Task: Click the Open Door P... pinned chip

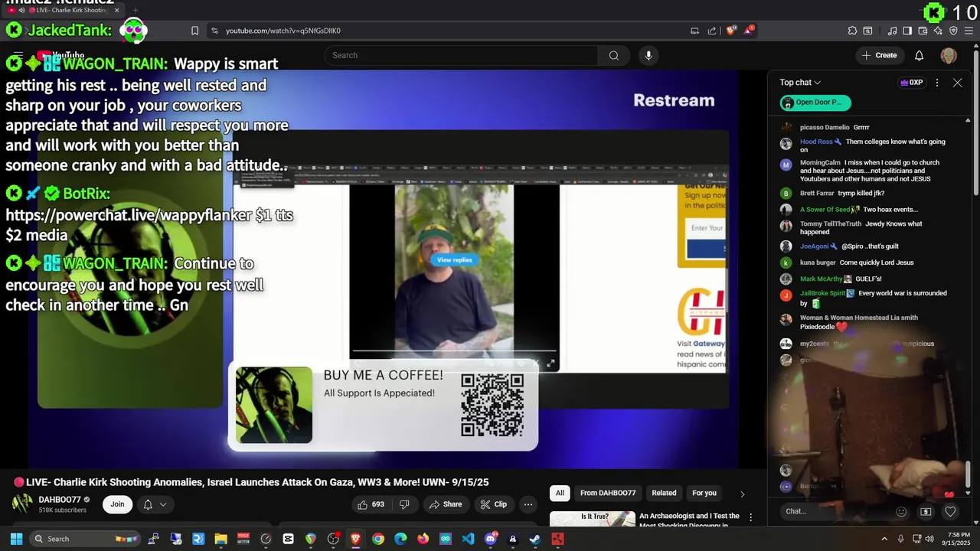Action: (x=815, y=103)
